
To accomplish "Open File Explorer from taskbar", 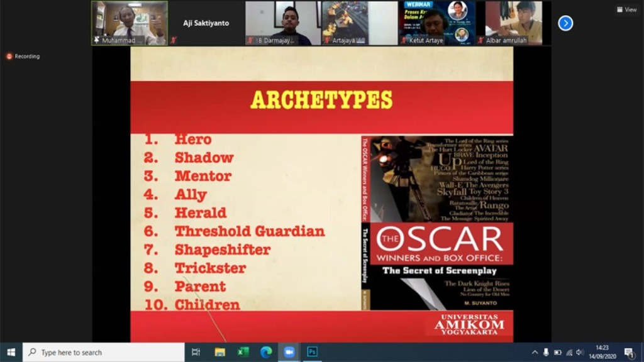I will pos(219,352).
